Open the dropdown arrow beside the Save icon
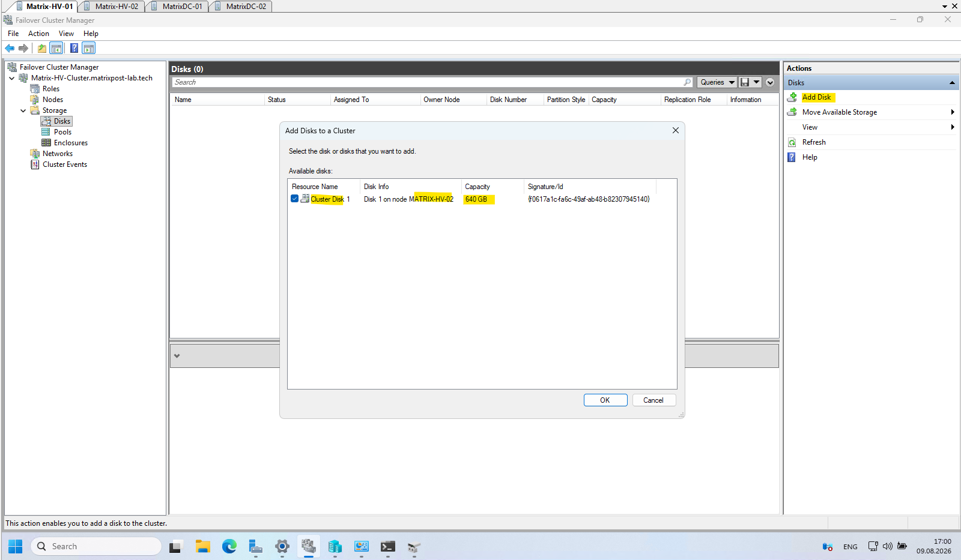The height and width of the screenshot is (560, 961). pyautogui.click(x=757, y=82)
